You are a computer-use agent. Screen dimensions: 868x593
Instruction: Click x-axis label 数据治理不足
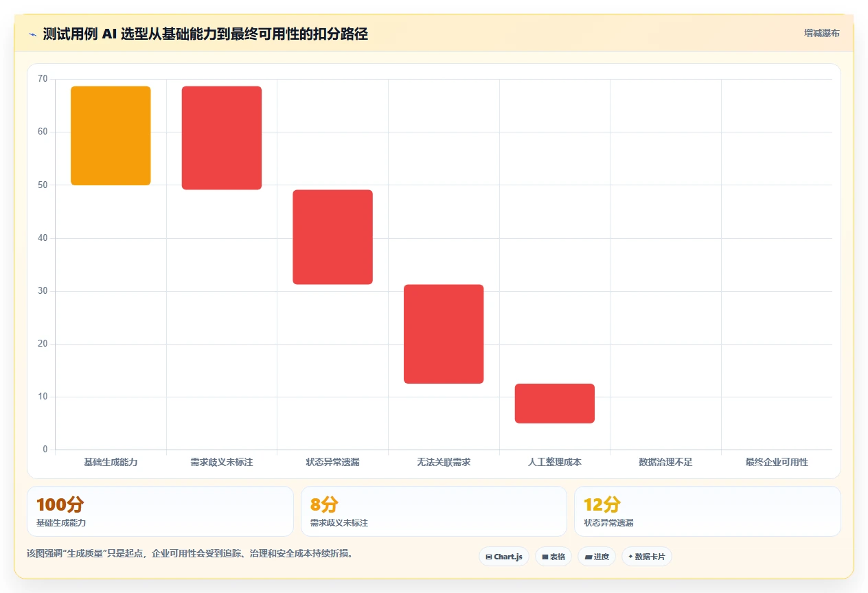665,462
